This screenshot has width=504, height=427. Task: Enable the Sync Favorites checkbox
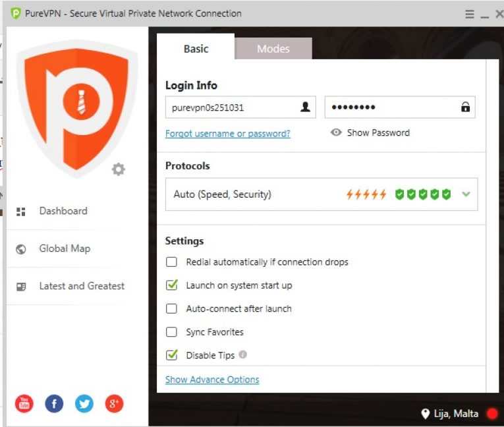[x=172, y=332]
